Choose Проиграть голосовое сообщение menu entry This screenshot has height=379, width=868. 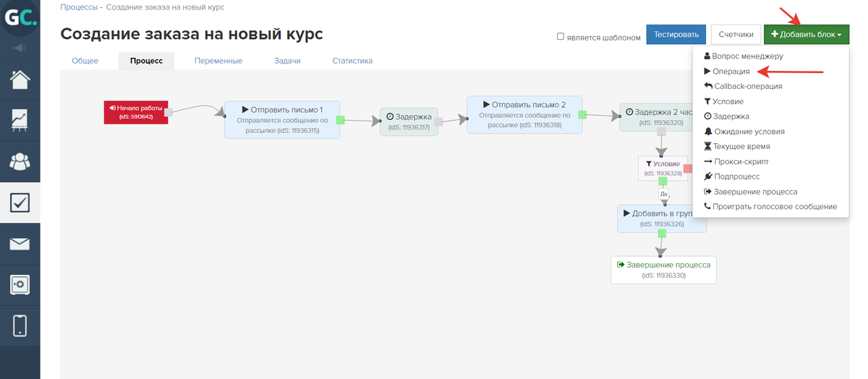pyautogui.click(x=771, y=207)
